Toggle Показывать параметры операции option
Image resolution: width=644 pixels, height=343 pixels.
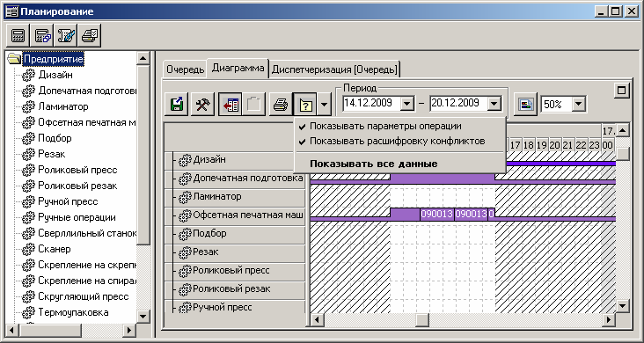(x=385, y=126)
